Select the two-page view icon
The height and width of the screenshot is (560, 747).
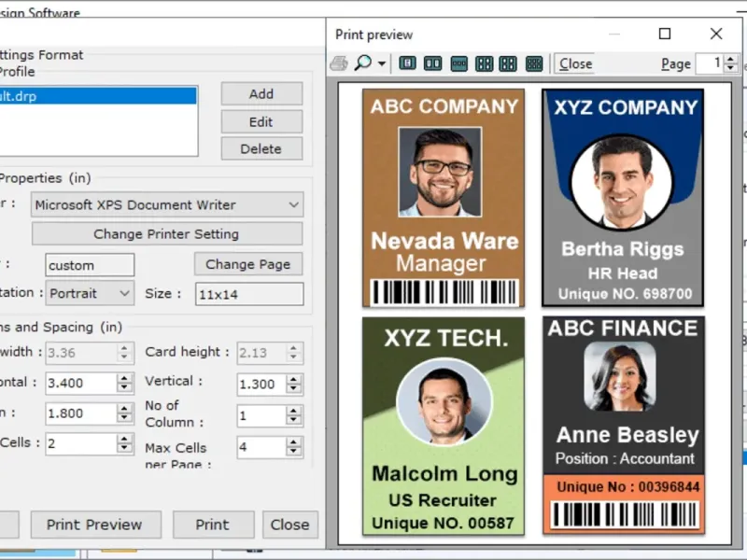pos(432,63)
